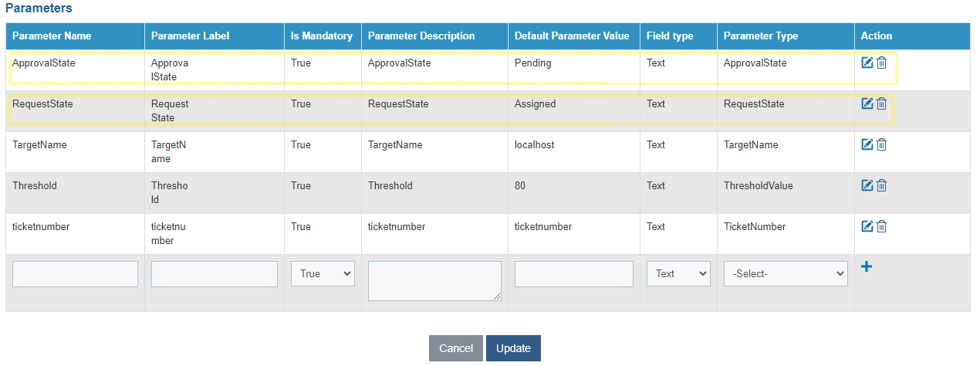Click the new Parameter Label field
The image size is (980, 366).
(215, 273)
